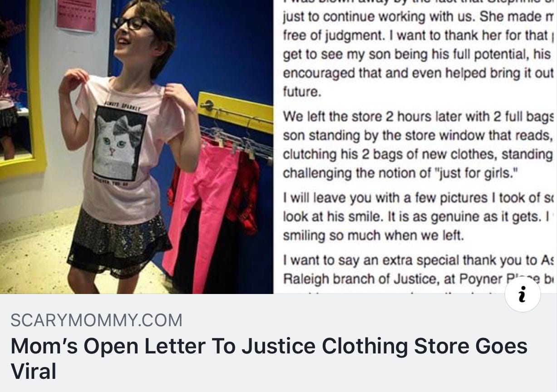Open the photo of the smiling child
Viewport: 557px width, 392px height.
[137, 147]
